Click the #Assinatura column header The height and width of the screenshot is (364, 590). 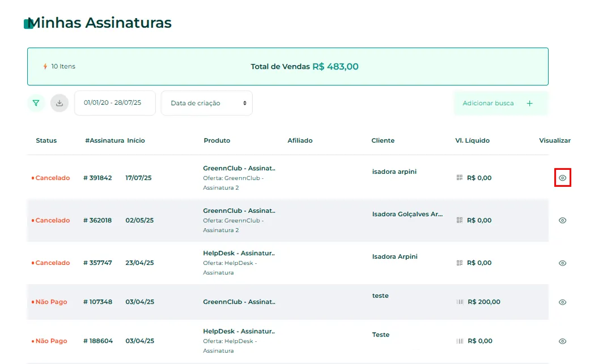(x=105, y=140)
